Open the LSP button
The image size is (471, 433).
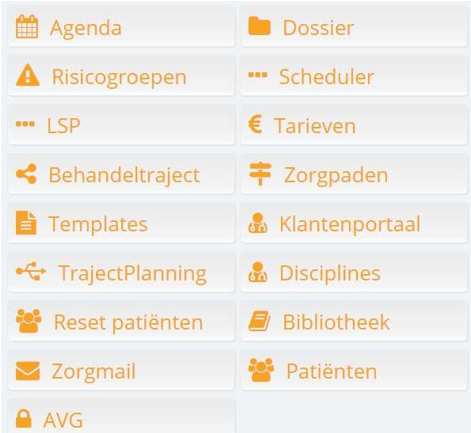click(121, 125)
